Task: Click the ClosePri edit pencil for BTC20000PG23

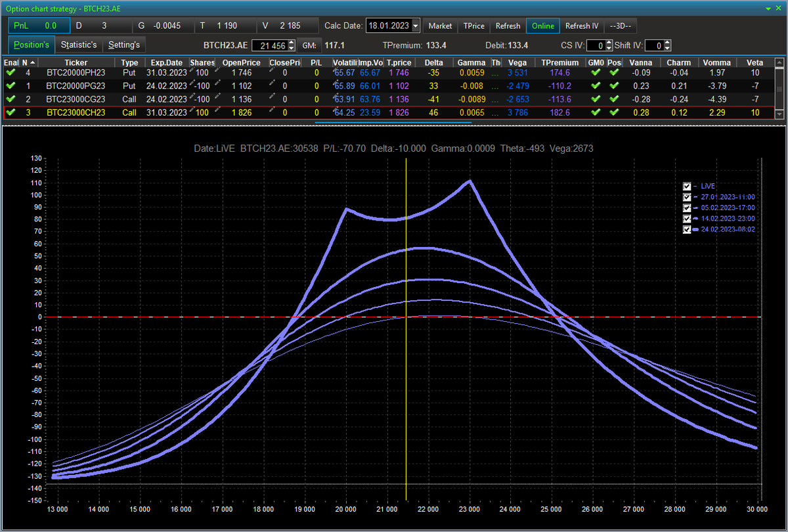Action: pos(272,82)
